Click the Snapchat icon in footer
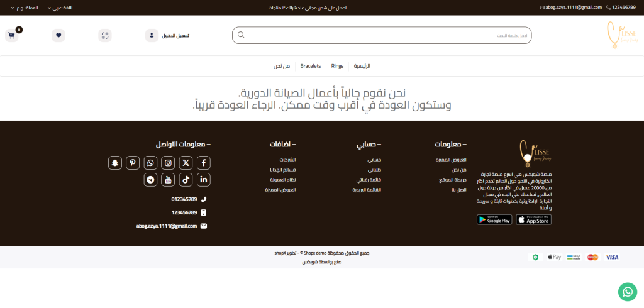The height and width of the screenshot is (308, 644). 115,163
